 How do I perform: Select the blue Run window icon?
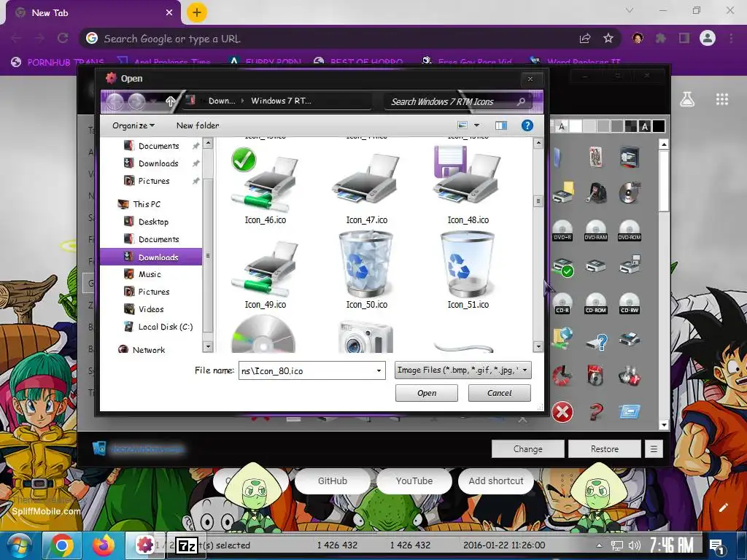coord(630,411)
